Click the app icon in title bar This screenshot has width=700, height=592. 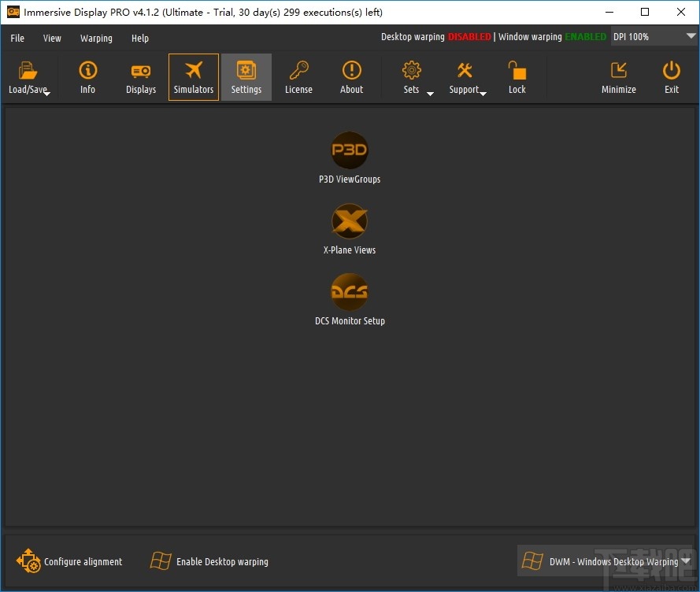[13, 12]
